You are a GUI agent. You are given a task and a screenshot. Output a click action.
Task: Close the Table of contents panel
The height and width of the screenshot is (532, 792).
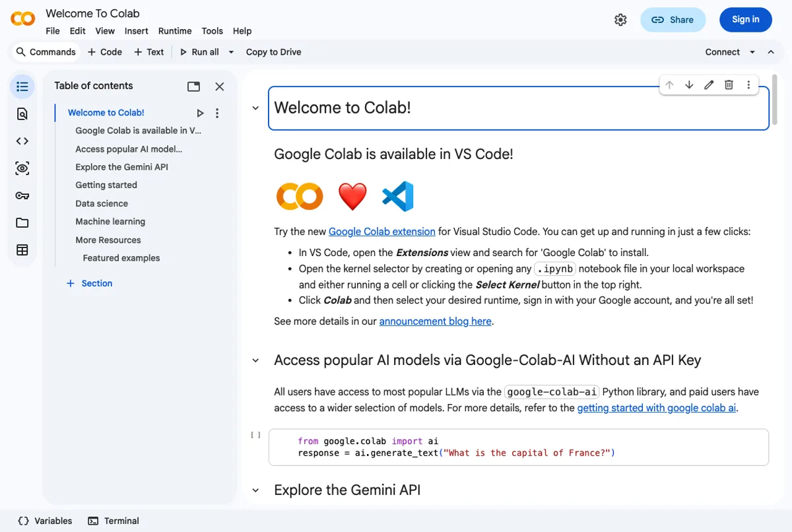point(220,86)
